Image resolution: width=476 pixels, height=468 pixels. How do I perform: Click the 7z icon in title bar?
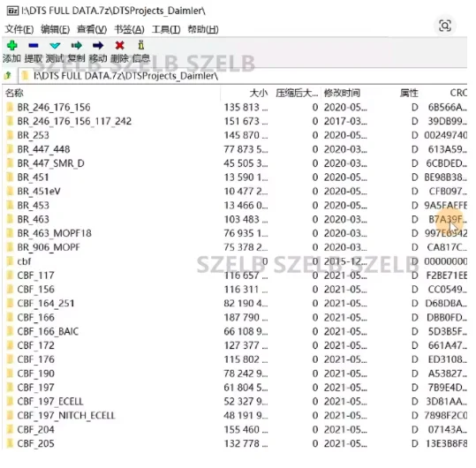12,11
